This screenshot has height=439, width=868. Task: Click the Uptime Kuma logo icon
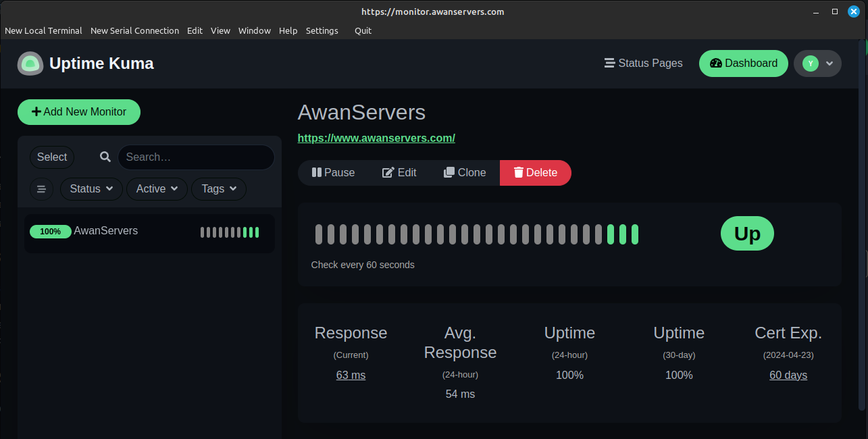click(x=30, y=63)
